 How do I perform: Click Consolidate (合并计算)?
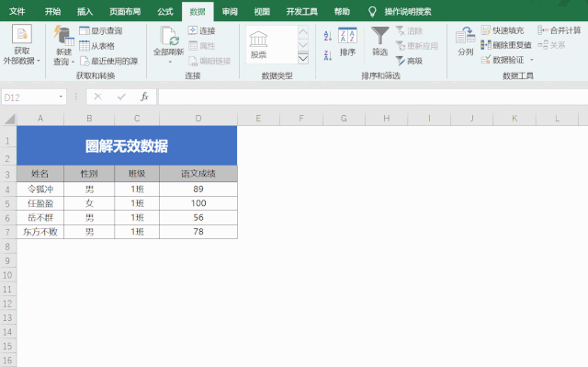coord(560,30)
